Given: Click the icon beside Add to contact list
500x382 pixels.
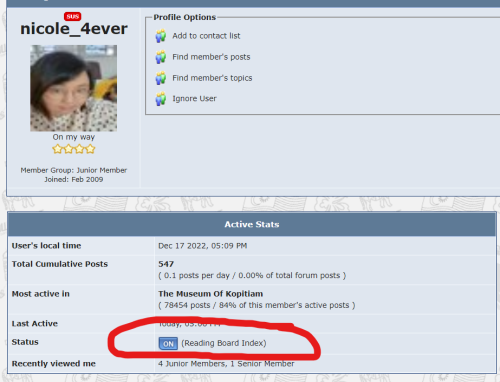Looking at the screenshot, I should pyautogui.click(x=161, y=36).
